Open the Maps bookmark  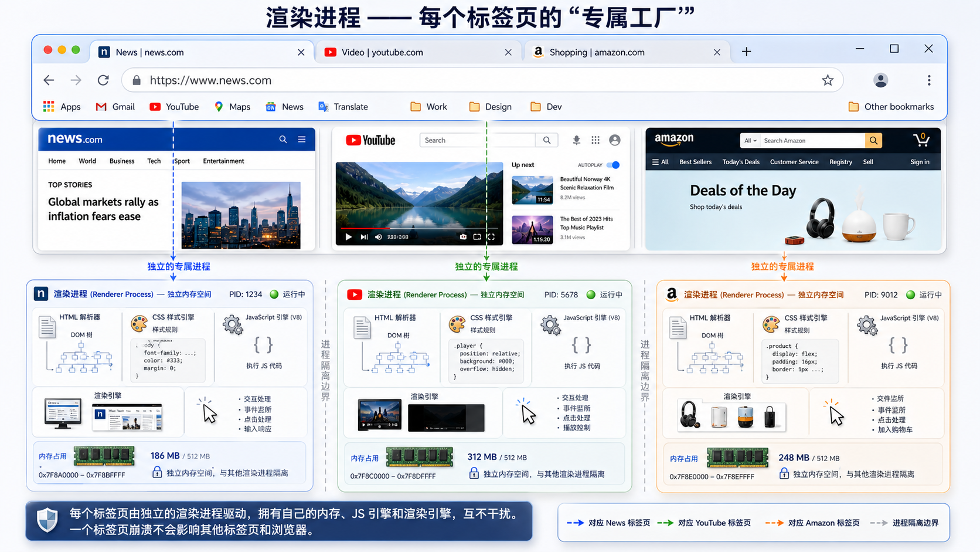click(x=232, y=107)
